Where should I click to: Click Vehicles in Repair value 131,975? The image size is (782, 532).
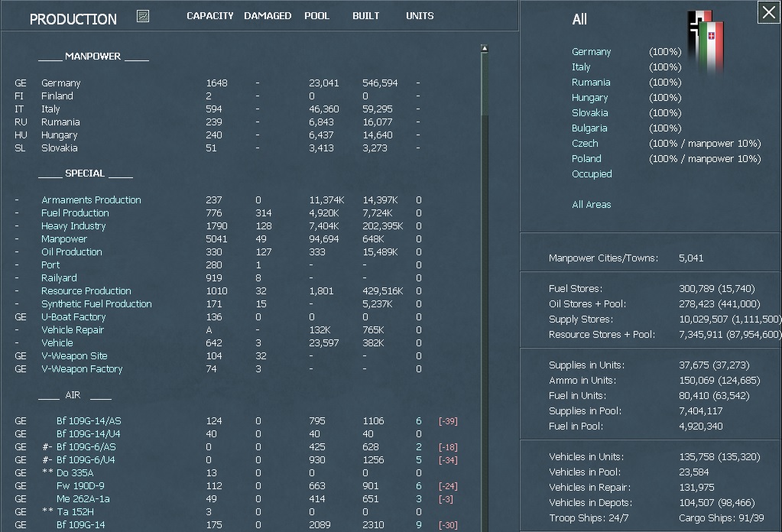pyautogui.click(x=696, y=487)
